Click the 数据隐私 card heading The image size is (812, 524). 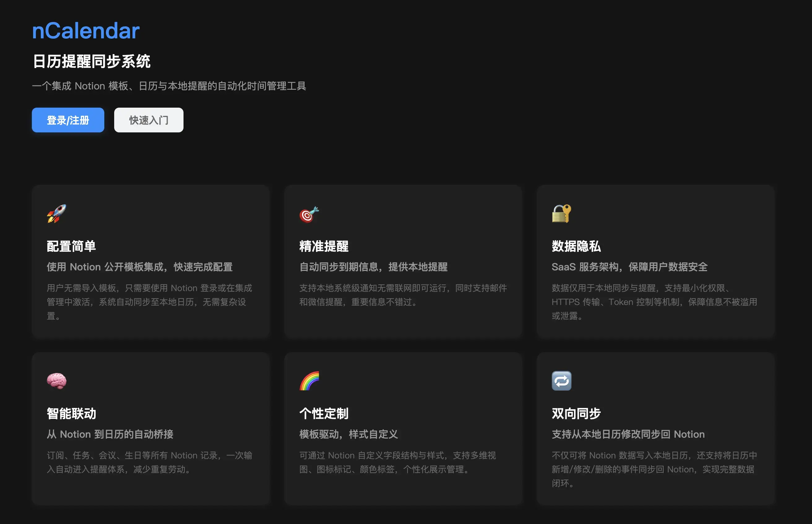tap(576, 246)
